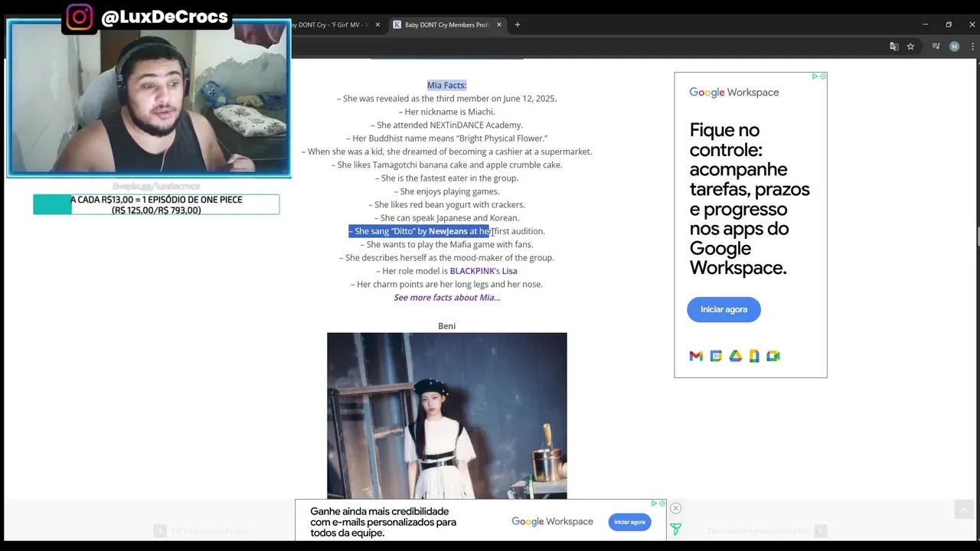Click the Gmail icon in the ad
Viewport: 980px width, 551px height.
696,356
